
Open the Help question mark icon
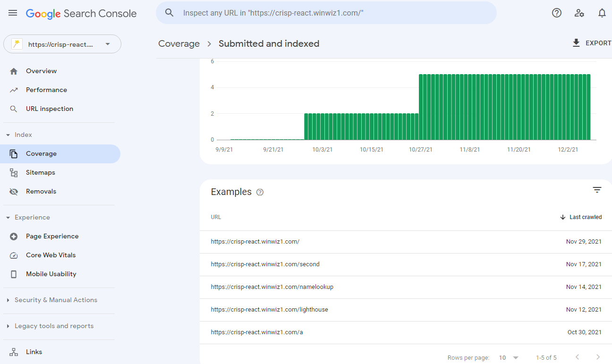(557, 13)
